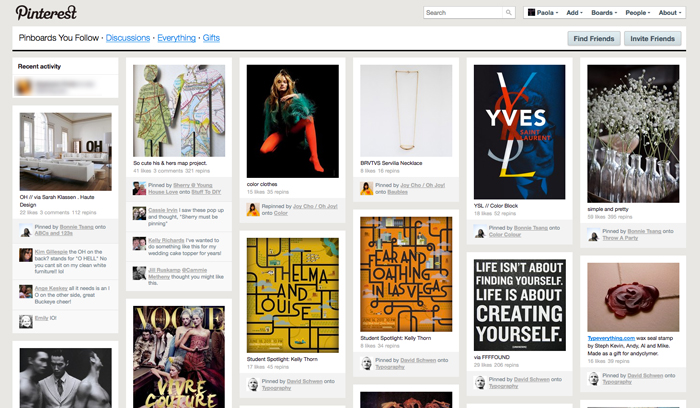The image size is (700, 408).
Task: Open the Paola account dropdown
Action: click(x=542, y=12)
